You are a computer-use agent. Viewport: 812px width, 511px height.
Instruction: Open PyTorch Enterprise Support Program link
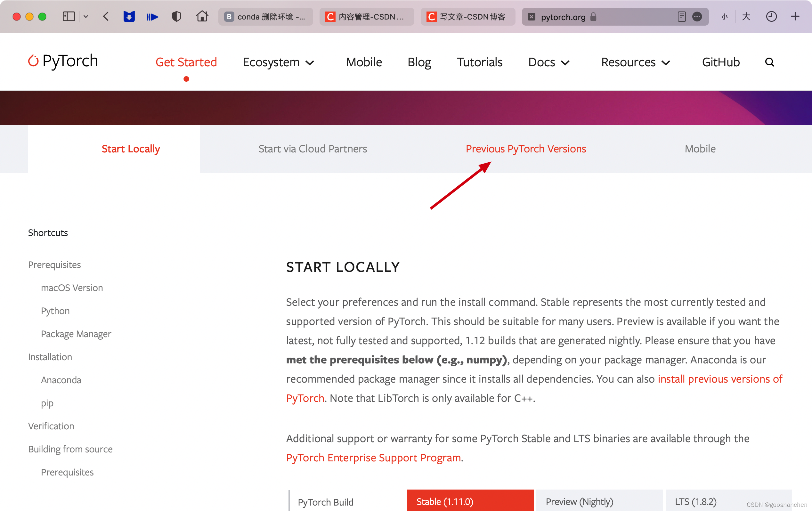pos(373,458)
